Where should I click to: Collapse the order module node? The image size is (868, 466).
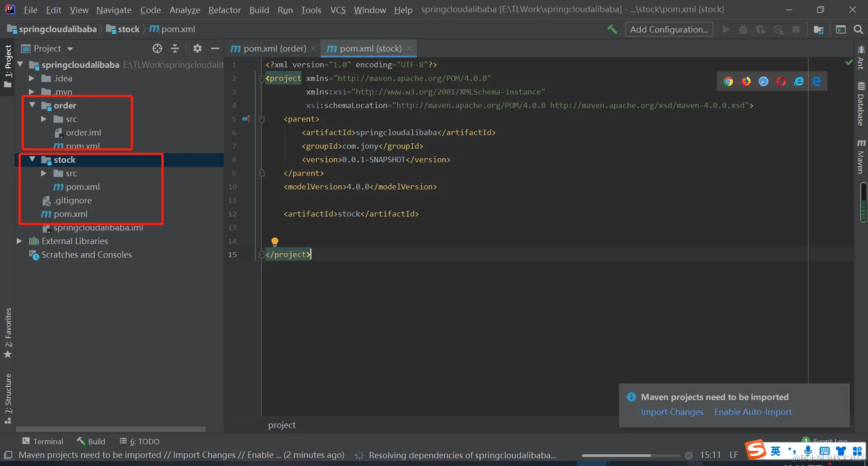pyautogui.click(x=32, y=105)
